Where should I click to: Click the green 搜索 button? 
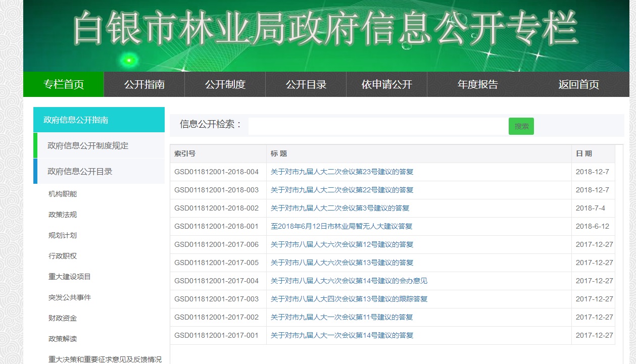521,126
